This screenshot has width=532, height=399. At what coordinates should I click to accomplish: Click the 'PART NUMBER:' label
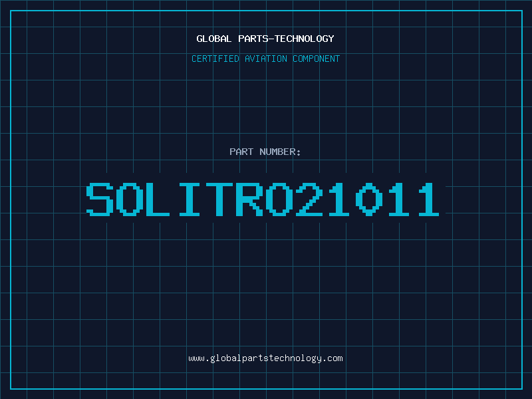pyautogui.click(x=265, y=152)
